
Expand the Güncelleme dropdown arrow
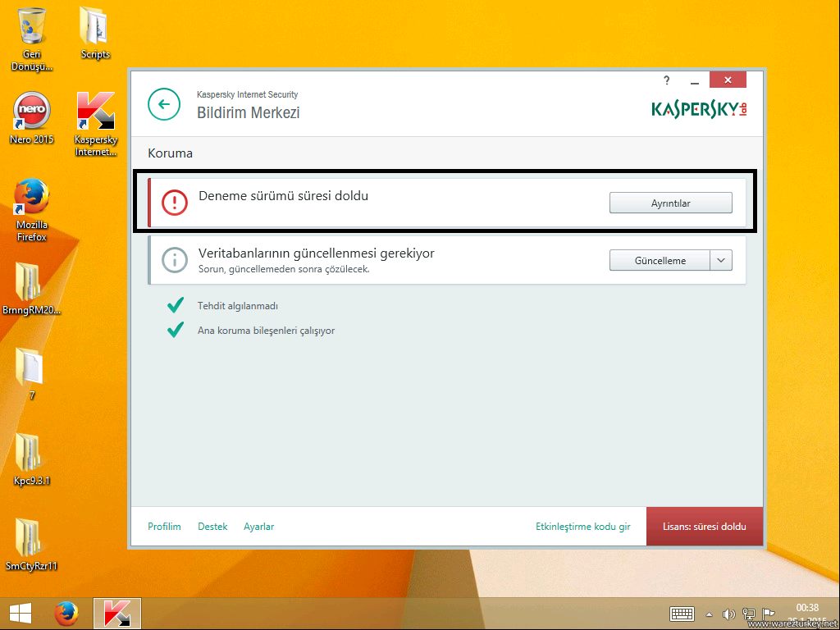pyautogui.click(x=721, y=260)
